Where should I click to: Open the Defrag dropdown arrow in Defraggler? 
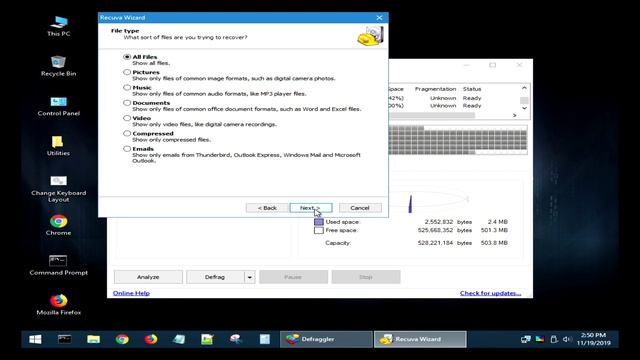(249, 277)
